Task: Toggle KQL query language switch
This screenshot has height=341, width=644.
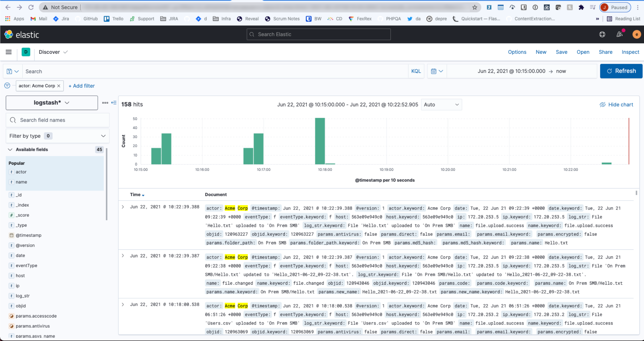Action: click(x=416, y=71)
